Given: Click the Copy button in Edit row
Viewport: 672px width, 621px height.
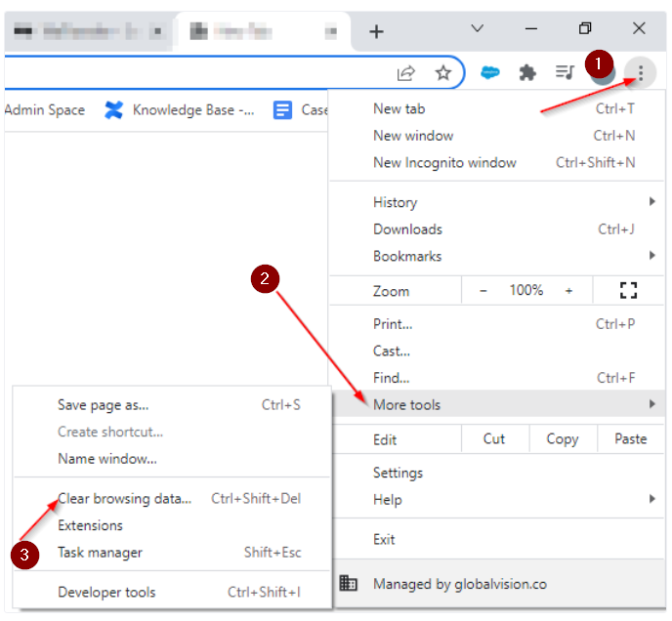Looking at the screenshot, I should pos(562,439).
